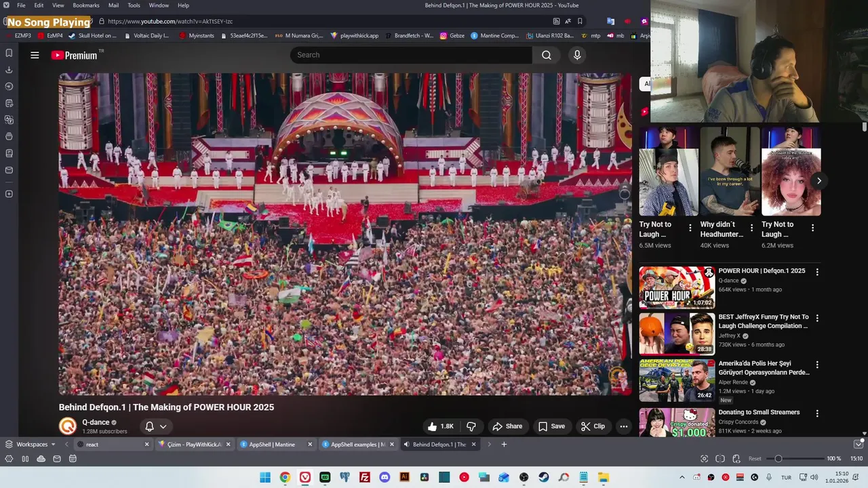Open the Q-dance channel name link
This screenshot has width=868, height=488.
96,422
